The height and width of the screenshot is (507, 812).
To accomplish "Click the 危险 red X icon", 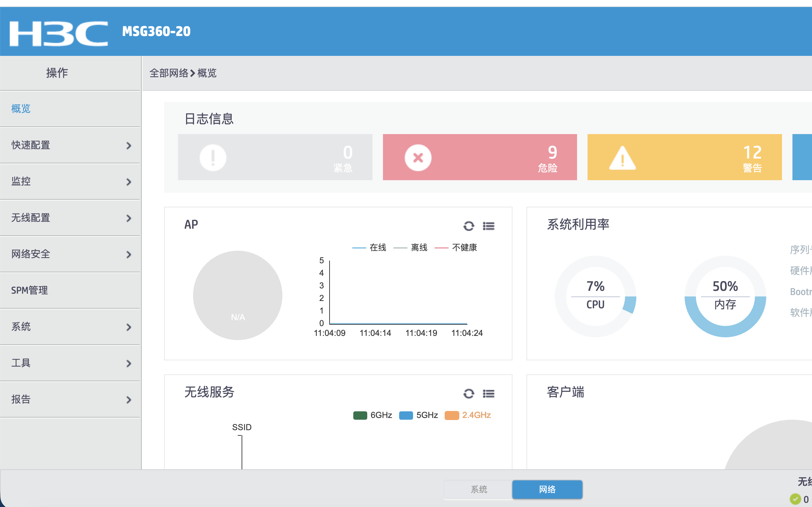I will 418,157.
